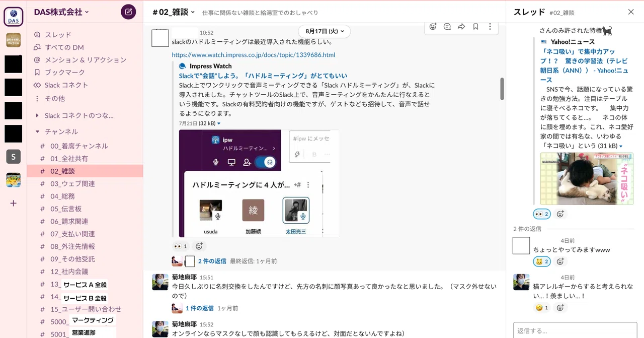
Task: Open 菊地麻耶's avatar on the 15:51 message
Action: tap(160, 282)
